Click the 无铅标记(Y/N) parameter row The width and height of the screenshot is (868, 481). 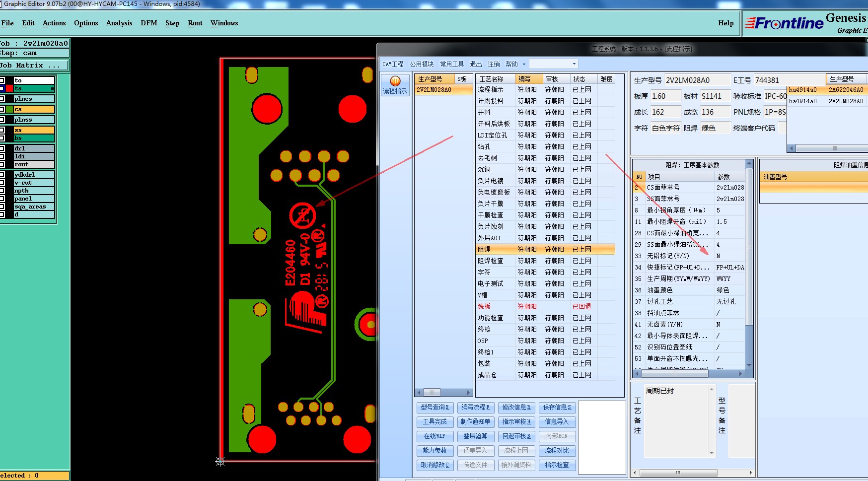point(690,256)
